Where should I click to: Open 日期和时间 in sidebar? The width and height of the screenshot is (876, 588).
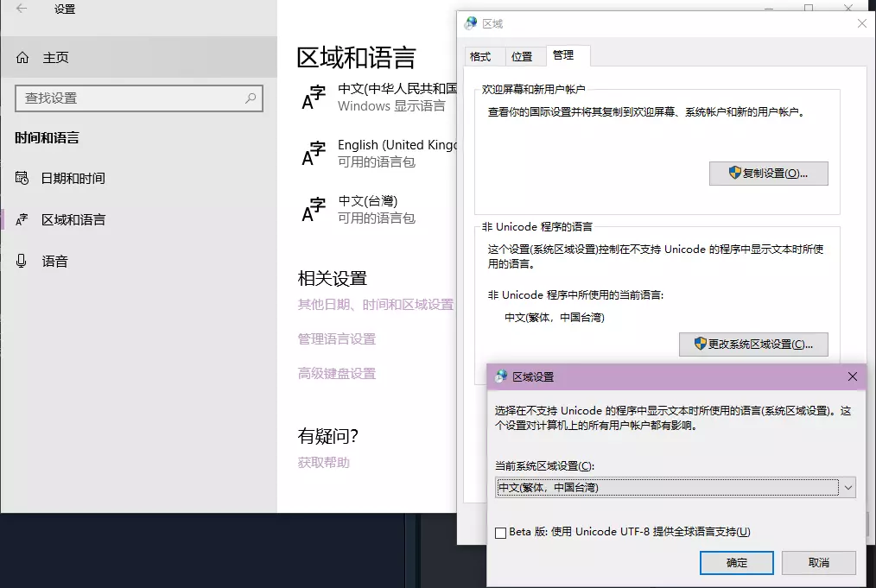coord(138,178)
